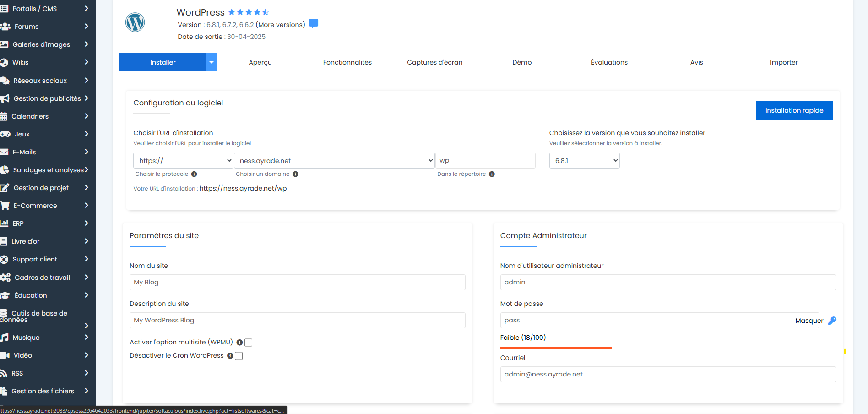
Task: Click the admin username field
Action: tap(668, 283)
